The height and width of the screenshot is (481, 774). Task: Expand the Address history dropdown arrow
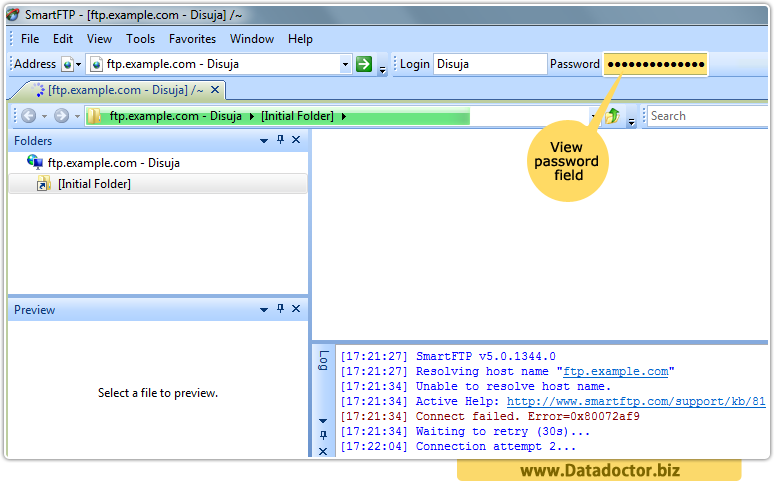(346, 65)
